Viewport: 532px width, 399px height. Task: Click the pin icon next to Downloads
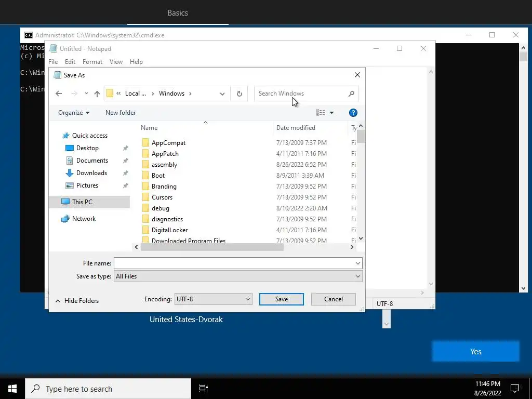tap(126, 173)
